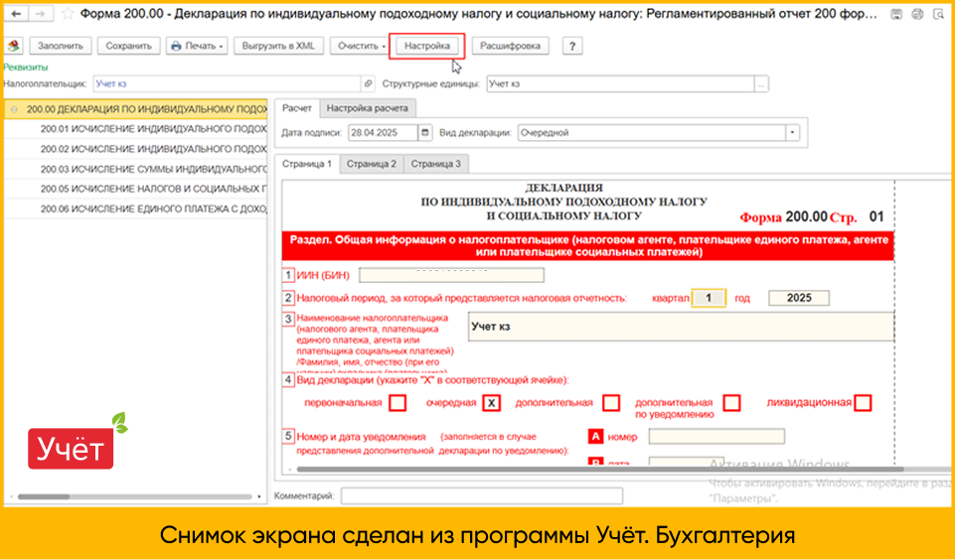The image size is (955, 560).
Task: Click the horizontal scrollbar under the form page
Action: click(x=600, y=470)
